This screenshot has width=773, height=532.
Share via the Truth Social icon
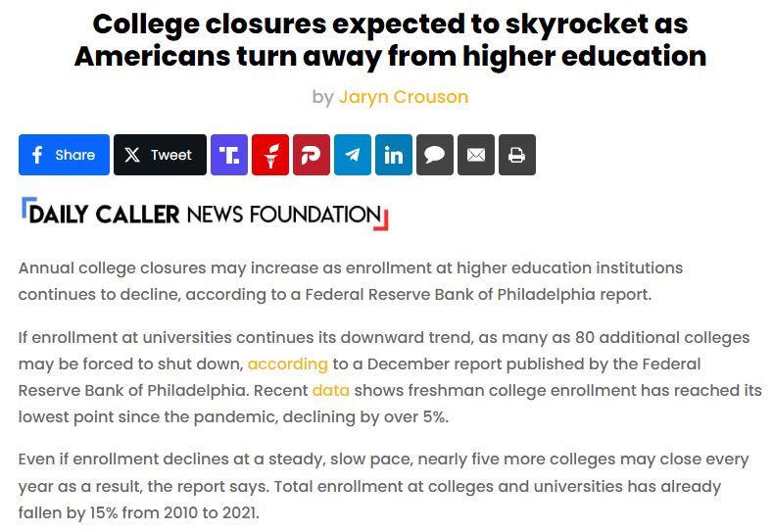pyautogui.click(x=229, y=155)
